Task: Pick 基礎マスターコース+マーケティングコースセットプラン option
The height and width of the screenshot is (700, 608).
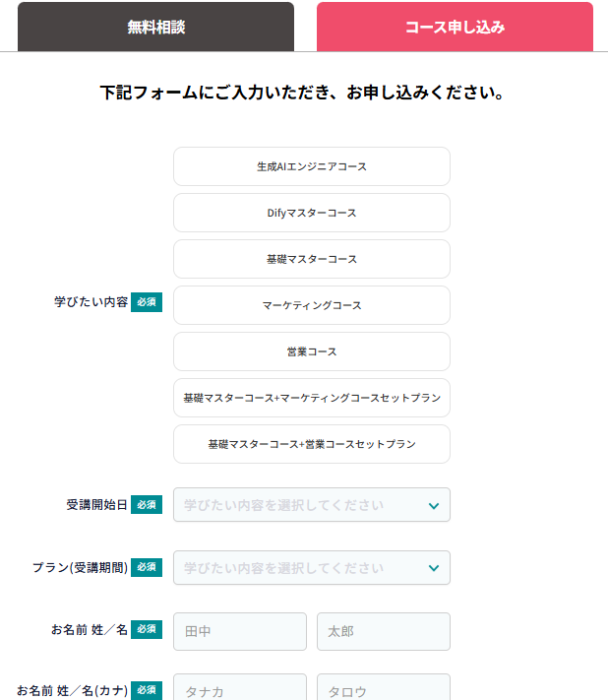Action: point(311,398)
